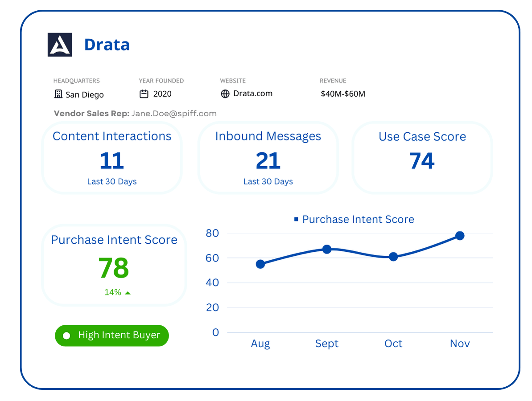Viewport: 532px width, 401px height.
Task: Click the Oct axis label
Action: [393, 344]
